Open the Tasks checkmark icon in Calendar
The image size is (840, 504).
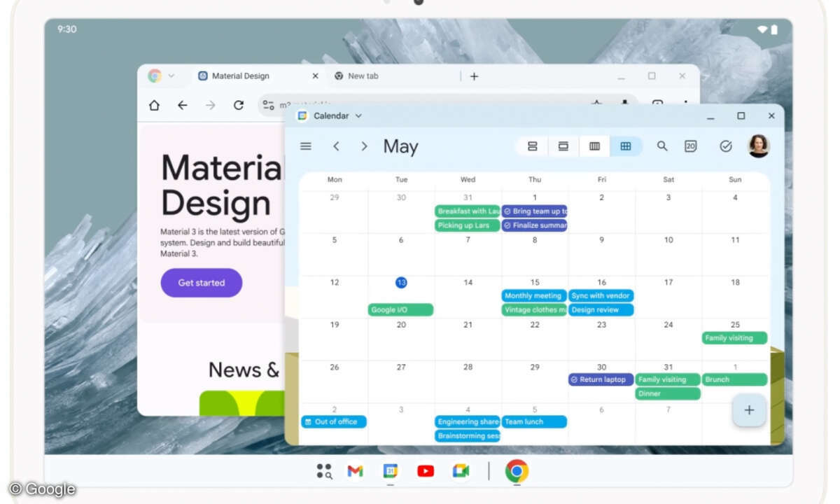[x=726, y=146]
